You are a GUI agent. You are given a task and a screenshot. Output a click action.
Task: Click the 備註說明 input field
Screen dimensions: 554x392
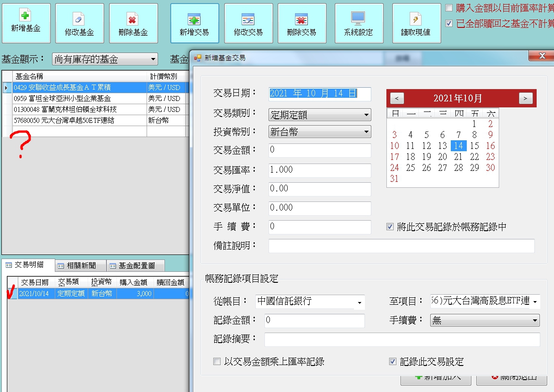401,246
